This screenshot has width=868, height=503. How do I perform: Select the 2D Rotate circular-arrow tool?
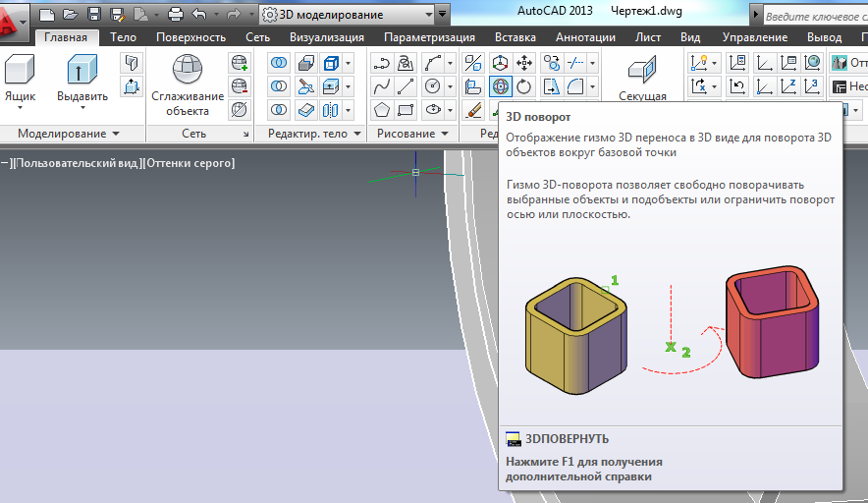(523, 86)
